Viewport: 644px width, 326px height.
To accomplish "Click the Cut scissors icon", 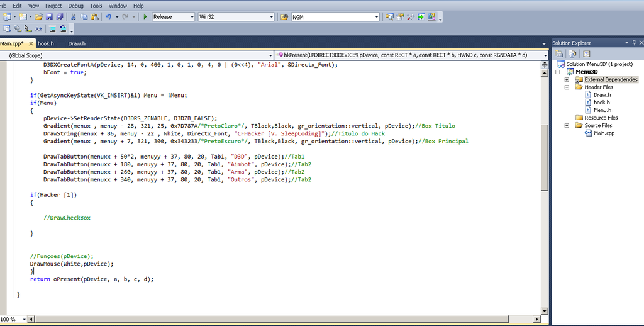I will [73, 17].
